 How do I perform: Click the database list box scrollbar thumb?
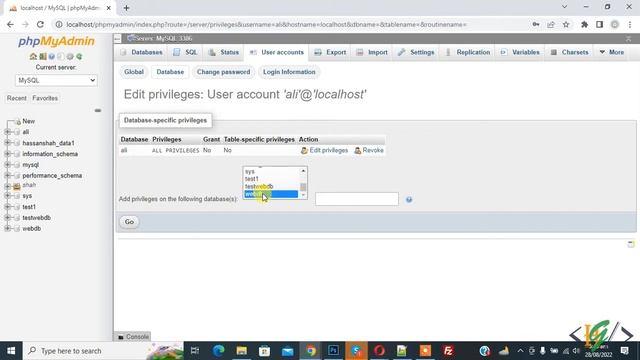pyautogui.click(x=303, y=187)
